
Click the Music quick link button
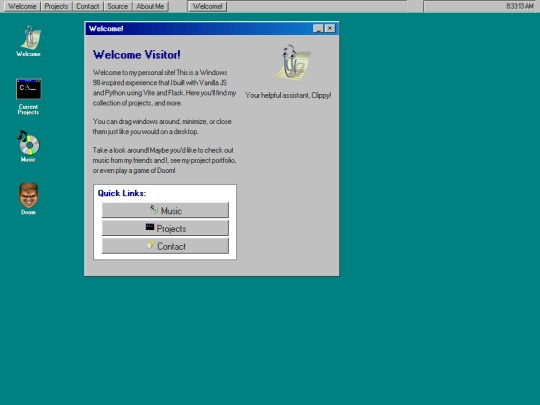(165, 210)
